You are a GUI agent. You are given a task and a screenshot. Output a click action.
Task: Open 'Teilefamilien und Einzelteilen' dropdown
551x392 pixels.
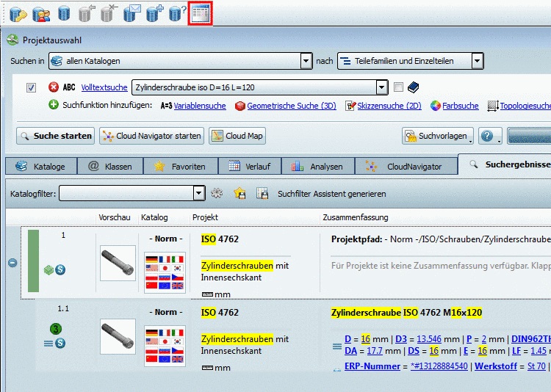point(477,61)
